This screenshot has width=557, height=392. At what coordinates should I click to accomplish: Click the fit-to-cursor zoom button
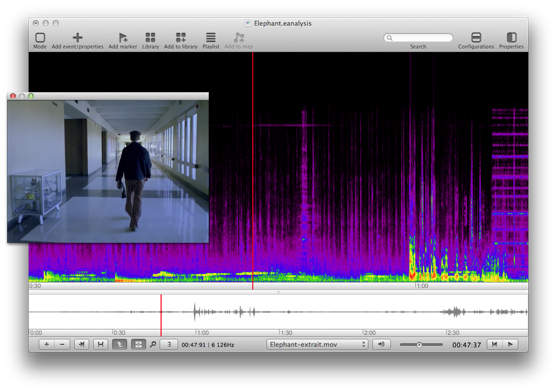82,344
